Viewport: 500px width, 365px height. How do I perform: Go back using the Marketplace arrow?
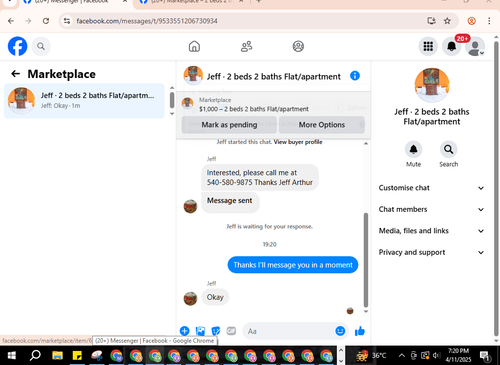coord(15,74)
